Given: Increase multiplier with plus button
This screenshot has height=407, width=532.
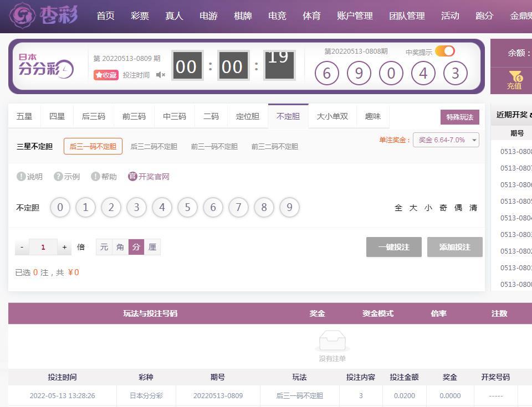Looking at the screenshot, I should 64,247.
